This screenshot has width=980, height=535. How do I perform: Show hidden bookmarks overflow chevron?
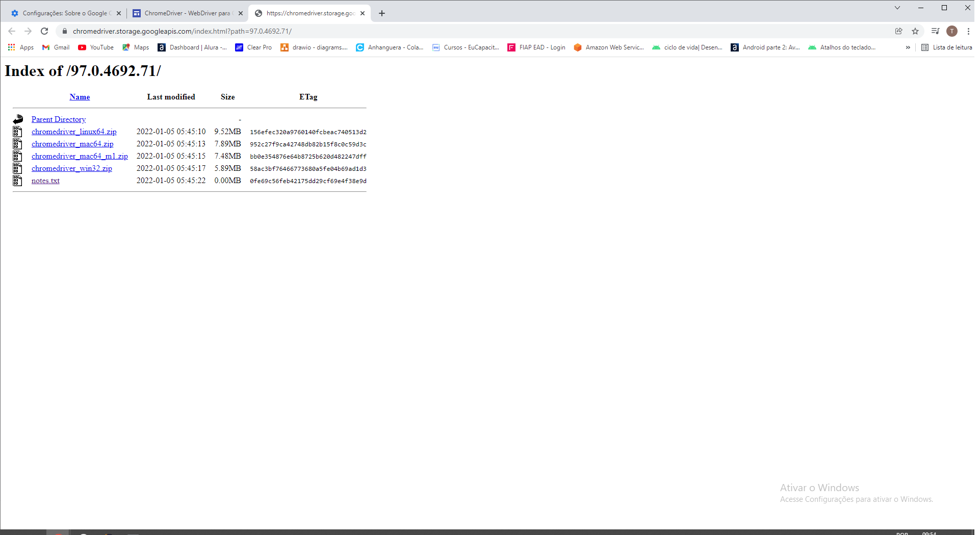point(908,47)
